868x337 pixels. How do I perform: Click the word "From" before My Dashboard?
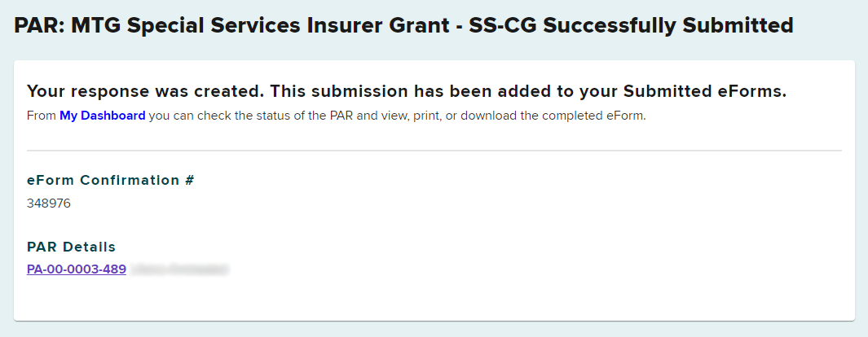tap(41, 116)
